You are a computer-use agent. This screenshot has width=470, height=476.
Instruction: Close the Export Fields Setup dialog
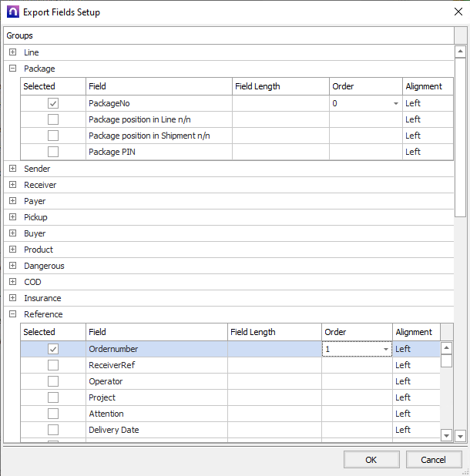pyautogui.click(x=450, y=12)
